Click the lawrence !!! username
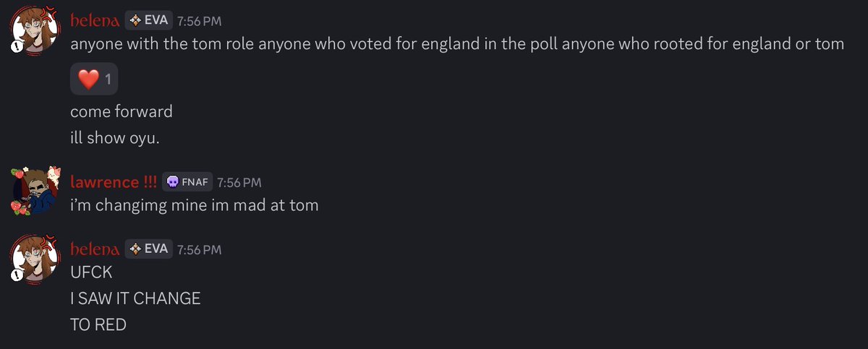Screen dimensions: 868x349 point(114,182)
